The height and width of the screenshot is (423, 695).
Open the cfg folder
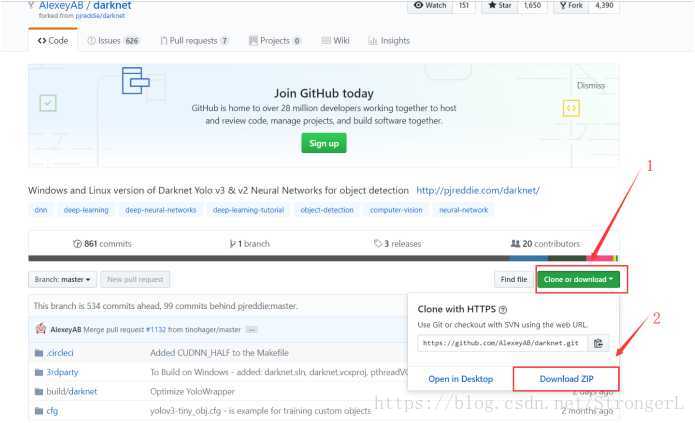coord(52,411)
